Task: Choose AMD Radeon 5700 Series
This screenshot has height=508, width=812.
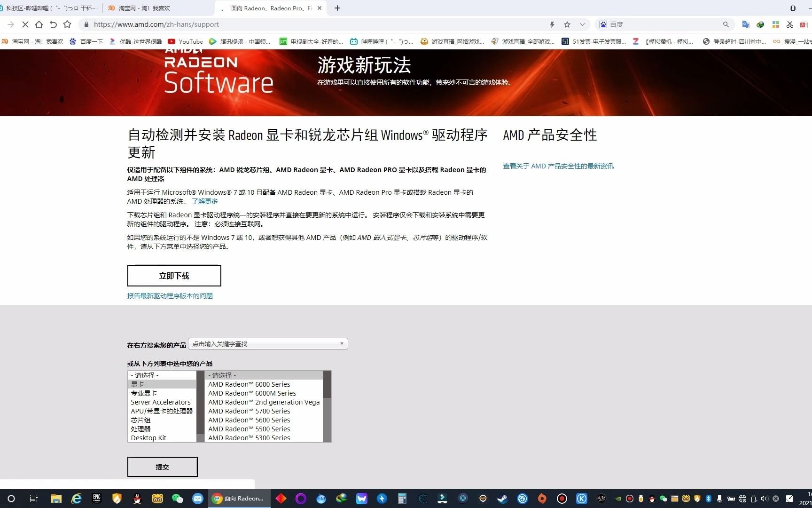Action: tap(264, 411)
